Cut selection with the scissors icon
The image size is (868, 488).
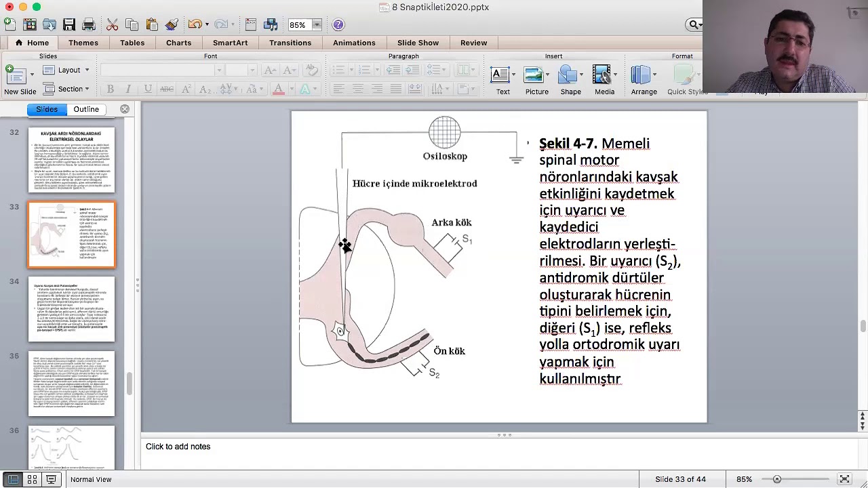113,24
